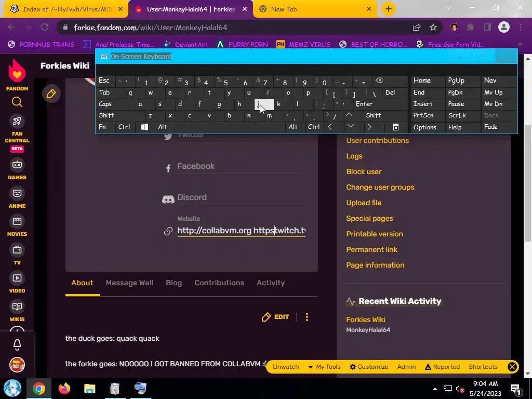Click the Facebook logo icon
The image size is (532, 399).
tap(168, 168)
